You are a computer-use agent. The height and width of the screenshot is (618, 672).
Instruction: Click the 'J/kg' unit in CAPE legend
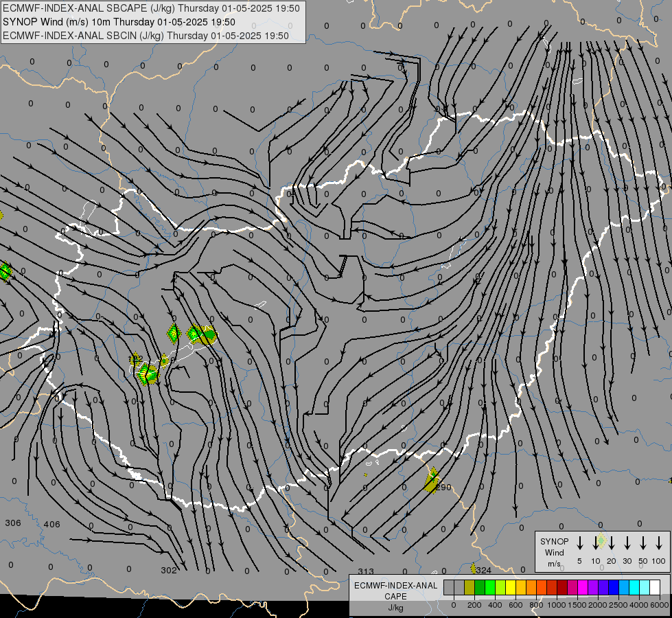click(395, 608)
